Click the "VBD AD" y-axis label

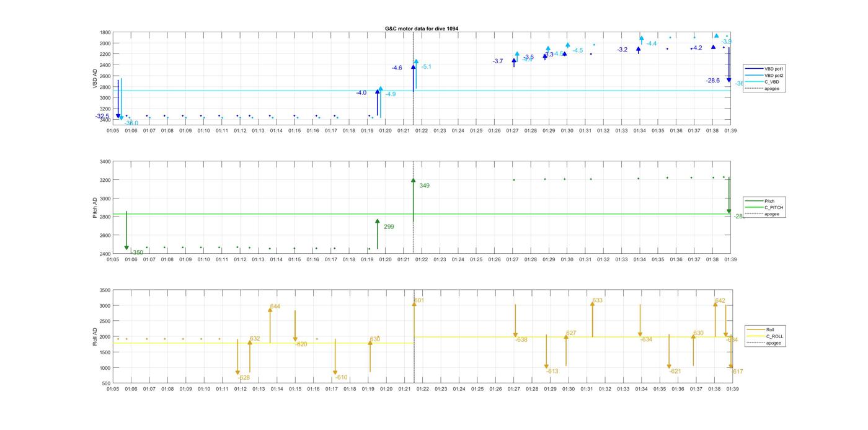pos(95,78)
